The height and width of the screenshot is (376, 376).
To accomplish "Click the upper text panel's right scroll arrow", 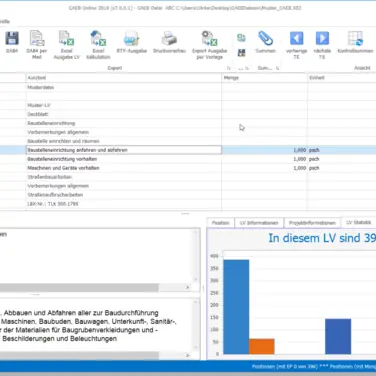I will [x=187, y=287].
